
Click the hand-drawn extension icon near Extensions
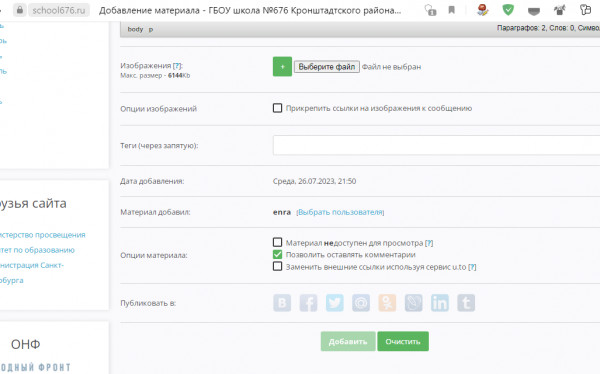pyautogui.click(x=559, y=10)
